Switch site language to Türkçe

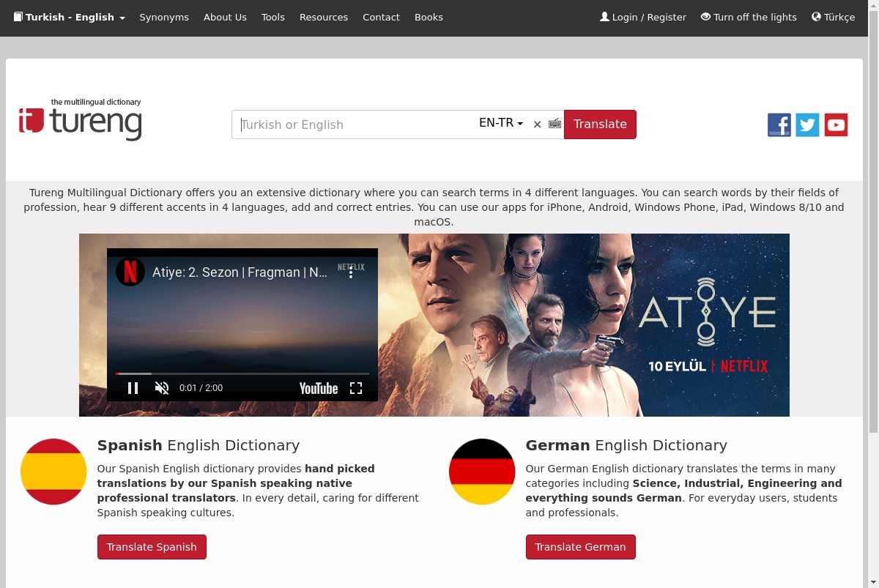(x=834, y=17)
